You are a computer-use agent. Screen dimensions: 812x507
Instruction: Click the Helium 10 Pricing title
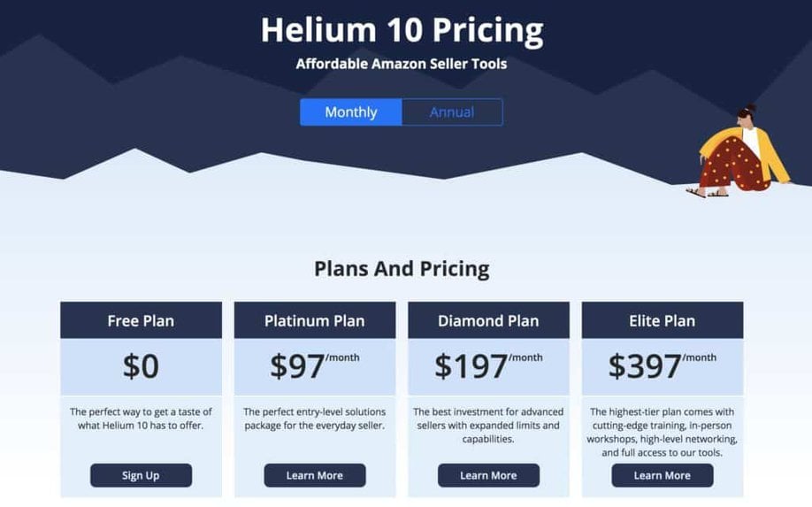coord(402,30)
